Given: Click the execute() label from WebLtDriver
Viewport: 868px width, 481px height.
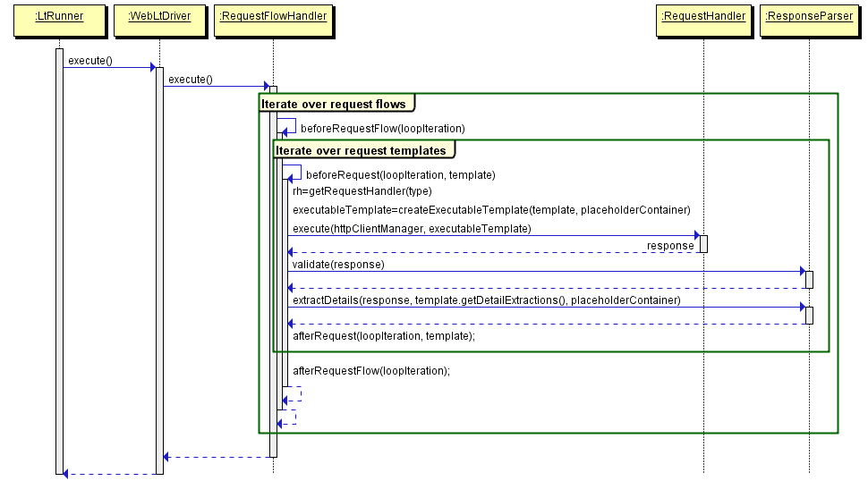Looking at the screenshot, I should [x=191, y=80].
